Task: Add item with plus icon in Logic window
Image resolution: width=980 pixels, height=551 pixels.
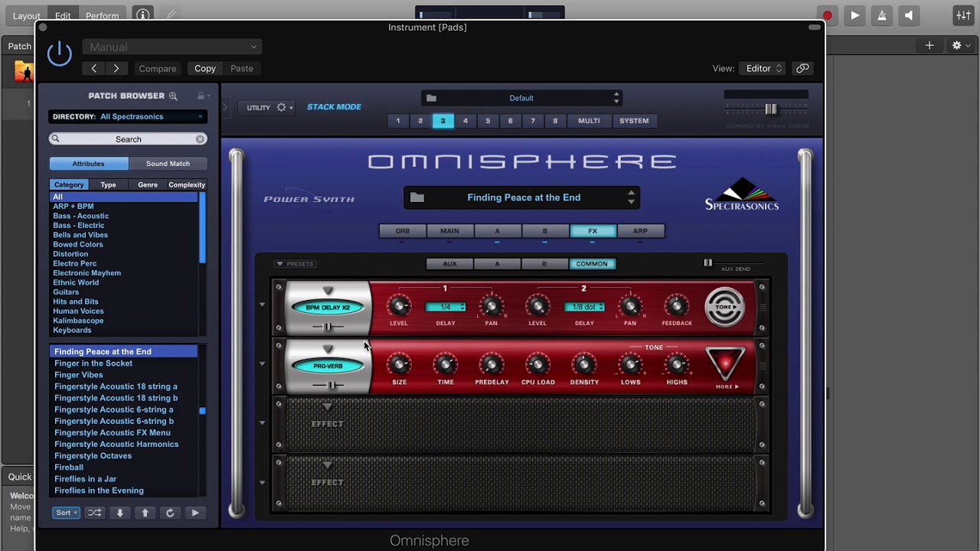Action: 929,46
